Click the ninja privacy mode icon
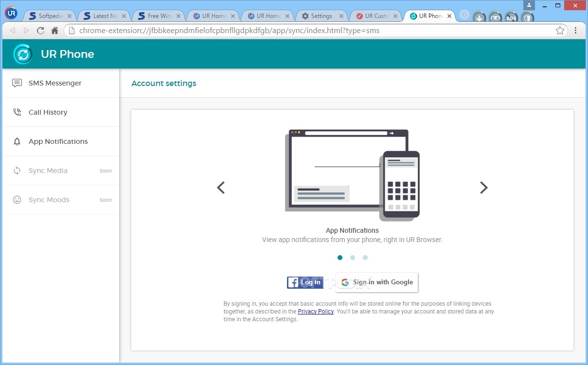The width and height of the screenshot is (588, 365). coord(495,18)
